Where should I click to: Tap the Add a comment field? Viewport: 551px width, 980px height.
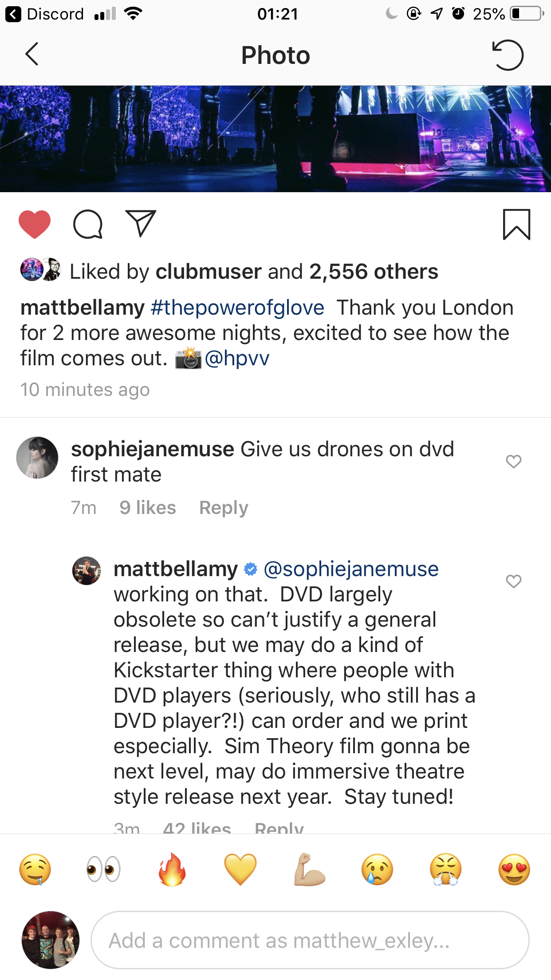click(311, 940)
